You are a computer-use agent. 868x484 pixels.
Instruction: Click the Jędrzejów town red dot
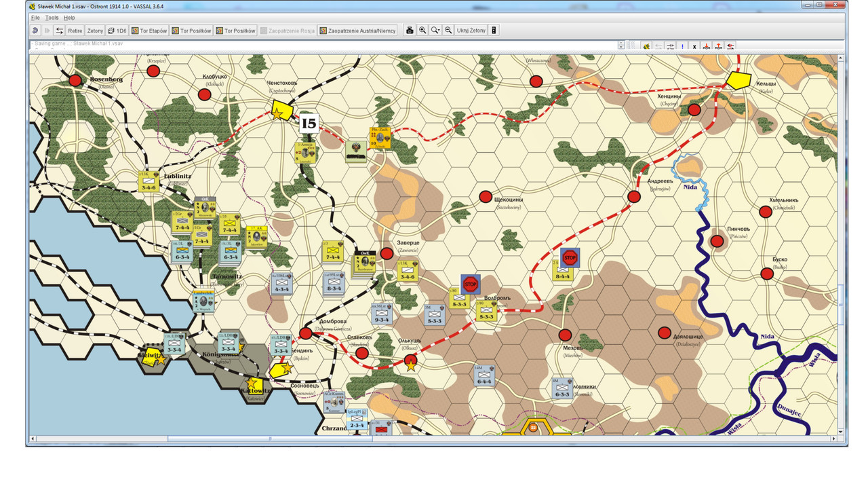pos(634,197)
